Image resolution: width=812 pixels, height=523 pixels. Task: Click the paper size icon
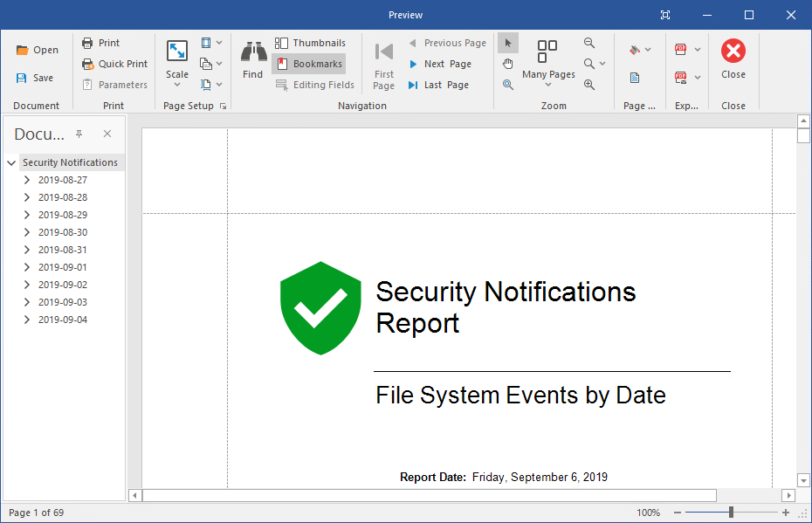(x=206, y=85)
